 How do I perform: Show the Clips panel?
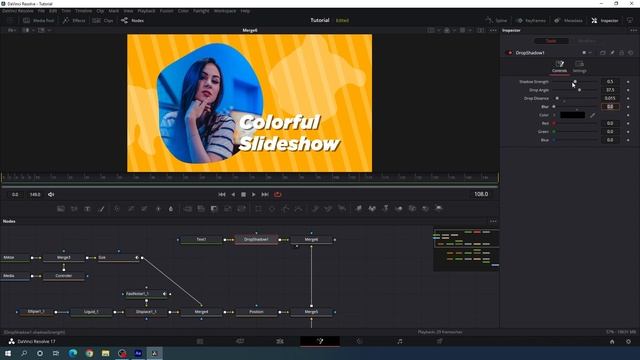(103, 20)
